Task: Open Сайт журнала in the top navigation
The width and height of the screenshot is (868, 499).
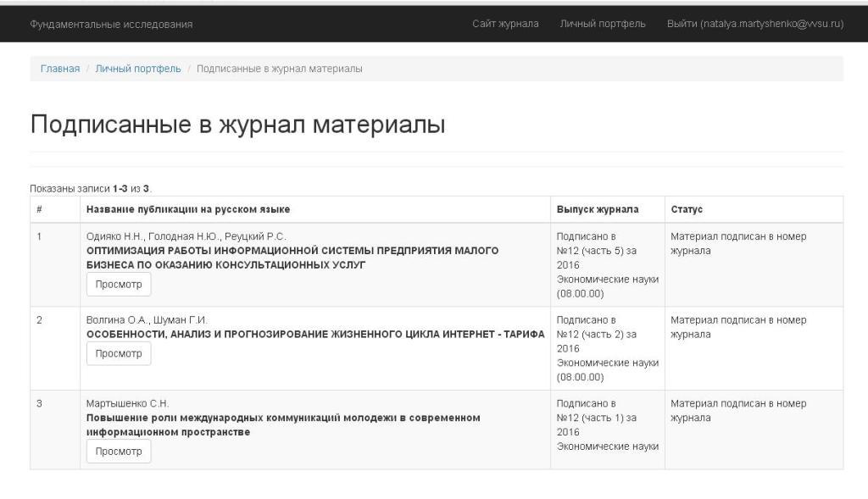Action: point(505,24)
